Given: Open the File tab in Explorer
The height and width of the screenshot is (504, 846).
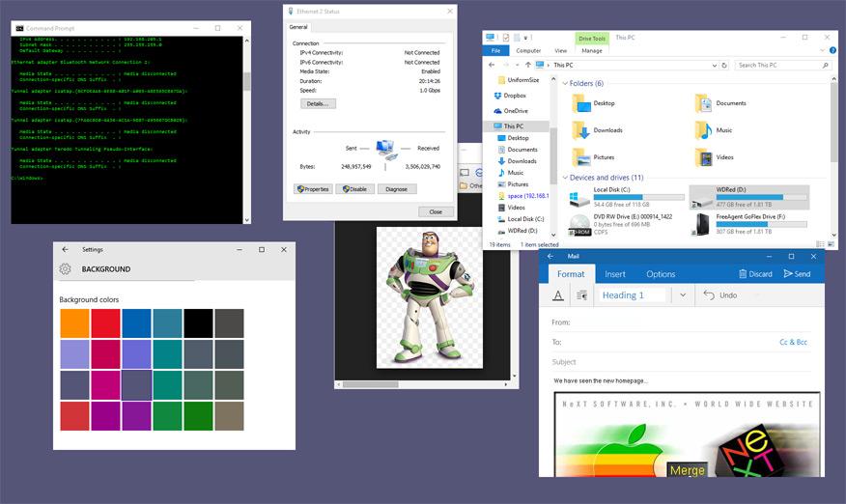Looking at the screenshot, I should 495,51.
